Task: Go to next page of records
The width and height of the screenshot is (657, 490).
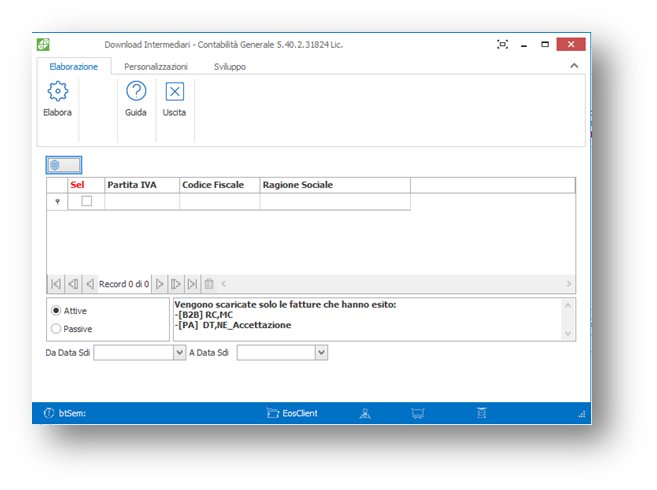Action: [176, 284]
